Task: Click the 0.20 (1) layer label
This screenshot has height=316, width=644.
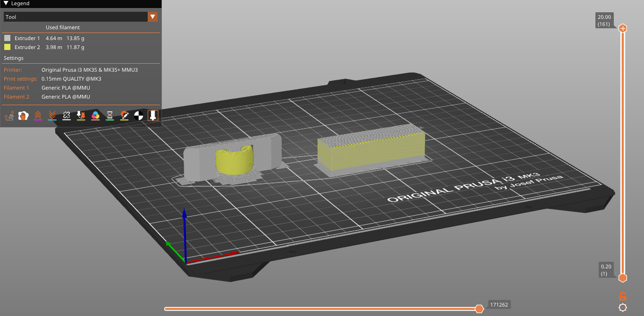Action: pyautogui.click(x=606, y=270)
